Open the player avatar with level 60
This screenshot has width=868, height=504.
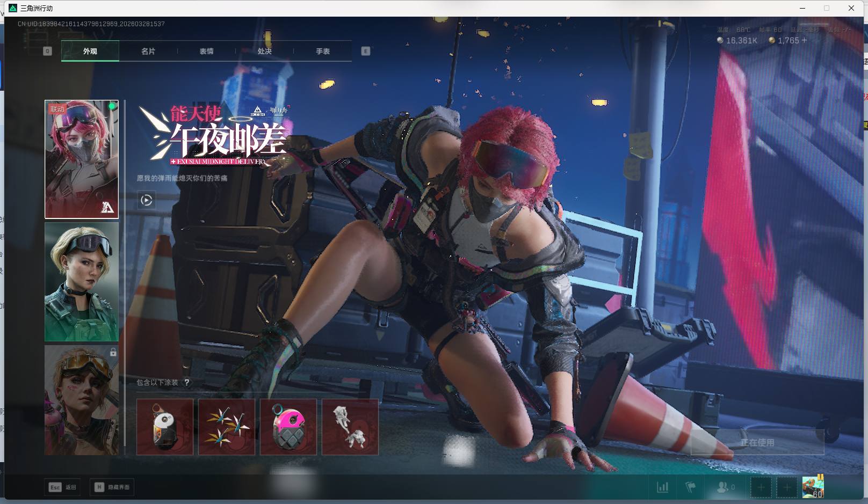813,487
